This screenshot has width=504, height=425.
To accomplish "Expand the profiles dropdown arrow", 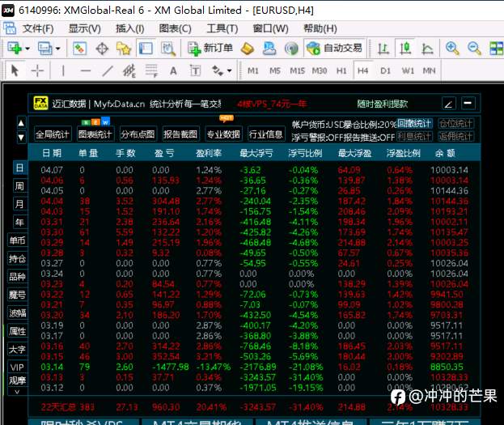I will click(x=58, y=49).
